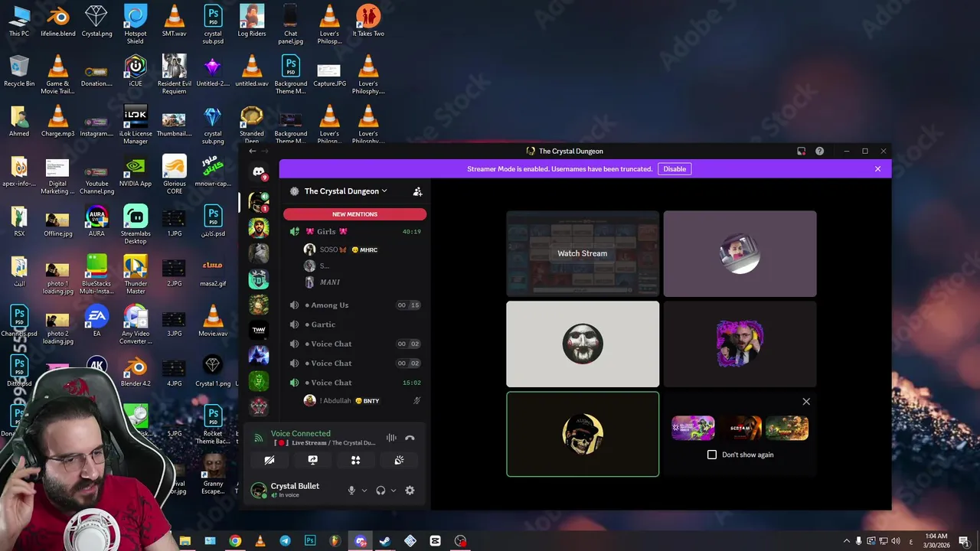Expand The Crystal Dungeon server dropdown
Image resolution: width=980 pixels, height=551 pixels.
tap(384, 191)
